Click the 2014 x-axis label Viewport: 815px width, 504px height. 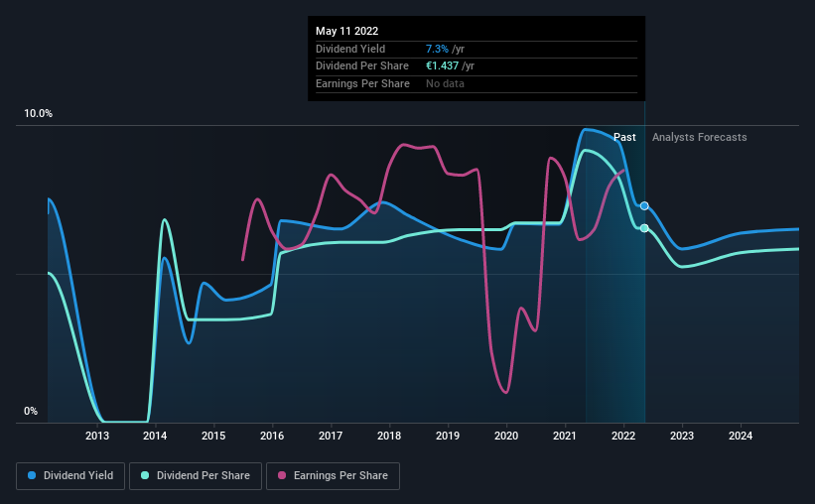pos(155,436)
